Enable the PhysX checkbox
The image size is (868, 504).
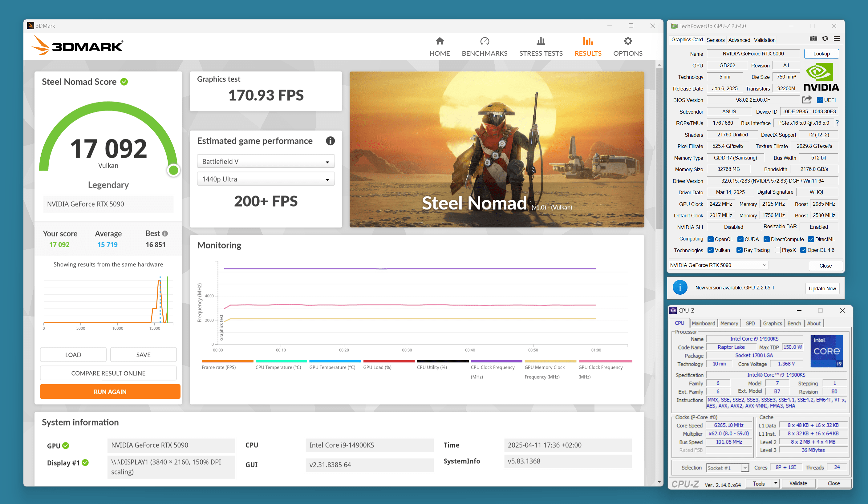777,250
